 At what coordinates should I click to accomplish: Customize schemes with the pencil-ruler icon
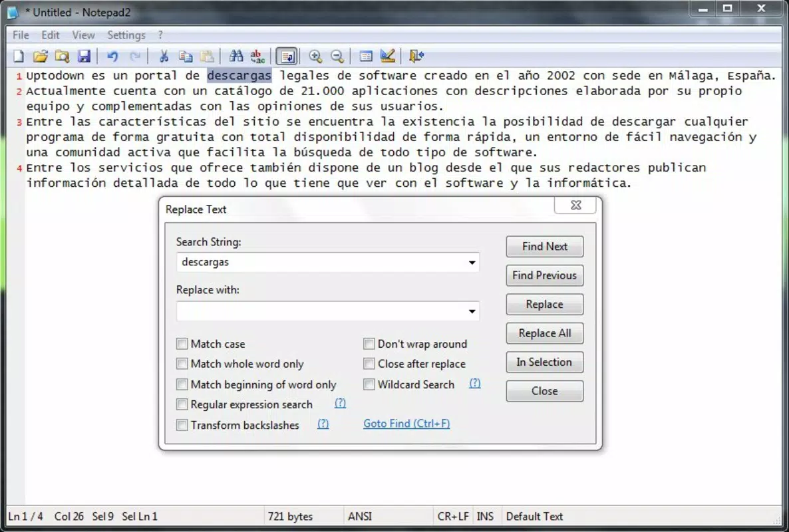(387, 56)
